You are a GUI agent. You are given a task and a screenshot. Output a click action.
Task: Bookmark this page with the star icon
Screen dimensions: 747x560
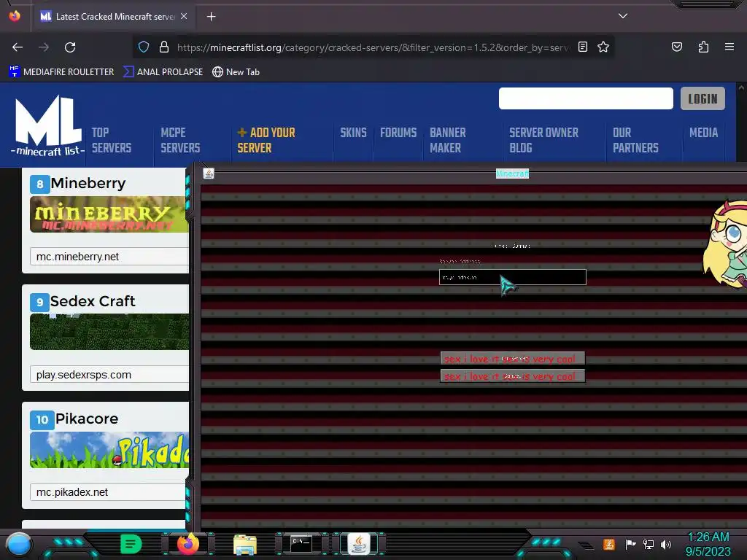[x=603, y=47]
